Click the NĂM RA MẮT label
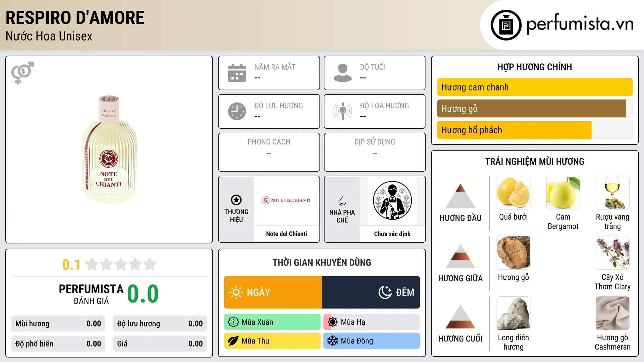Screen dimensions: 644x362 (275, 67)
